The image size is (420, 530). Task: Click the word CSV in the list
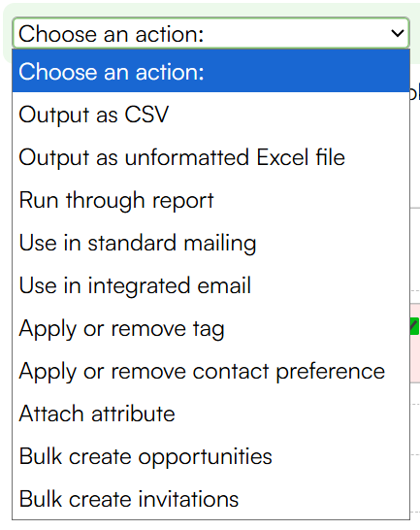click(x=146, y=115)
